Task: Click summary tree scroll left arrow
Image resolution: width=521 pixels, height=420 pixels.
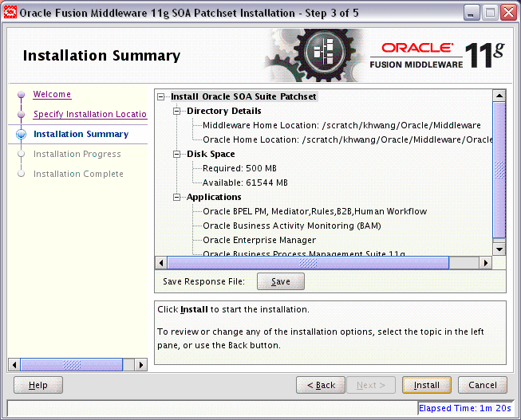Action: [161, 263]
